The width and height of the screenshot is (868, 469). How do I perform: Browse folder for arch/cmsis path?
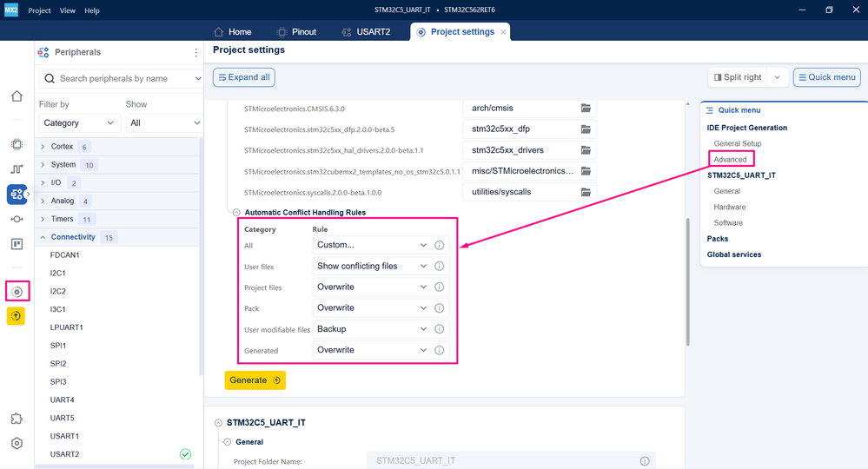click(x=586, y=108)
